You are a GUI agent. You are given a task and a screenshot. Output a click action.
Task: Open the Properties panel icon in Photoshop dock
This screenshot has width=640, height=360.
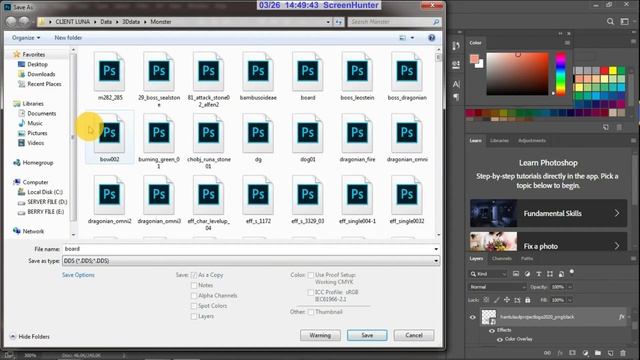tap(456, 64)
